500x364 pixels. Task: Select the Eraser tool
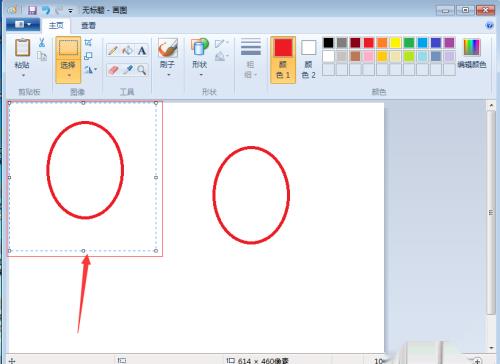coord(113,70)
